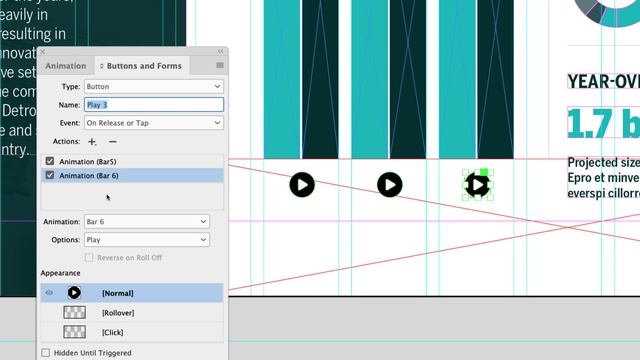Image resolution: width=640 pixels, height=360 pixels.
Task: Enable Hidden Until Triggered checkbox
Action: [45, 353]
